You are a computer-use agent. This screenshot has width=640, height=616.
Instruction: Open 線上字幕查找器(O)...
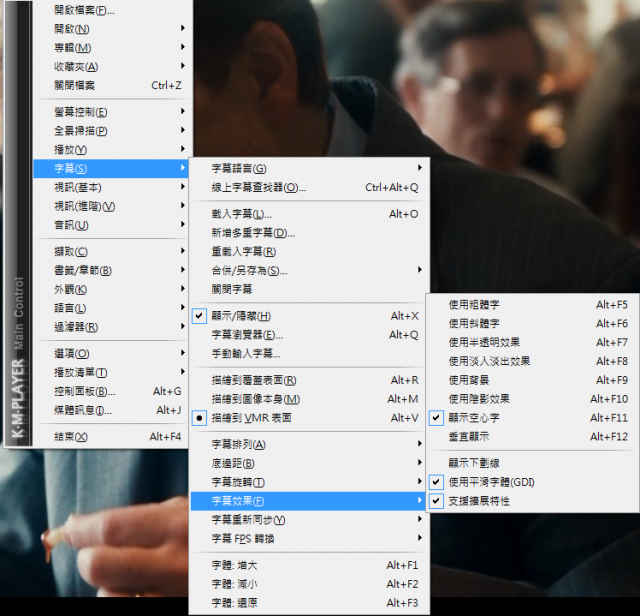tap(309, 187)
